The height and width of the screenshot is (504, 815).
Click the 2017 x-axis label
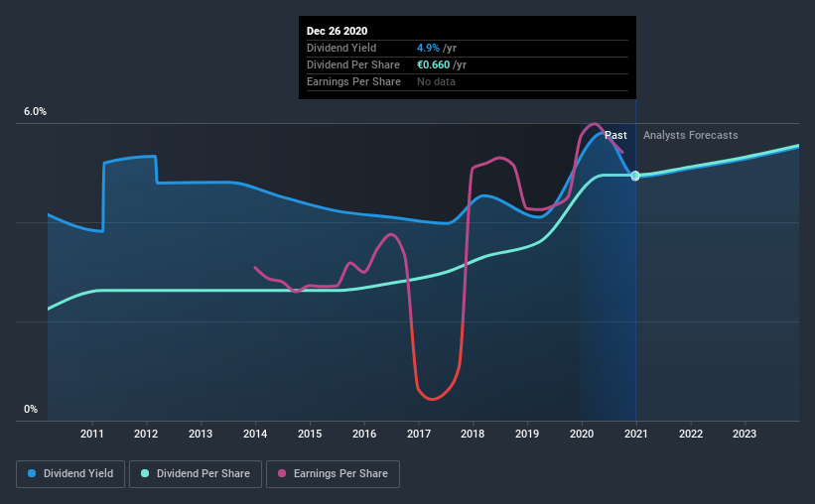(x=419, y=434)
